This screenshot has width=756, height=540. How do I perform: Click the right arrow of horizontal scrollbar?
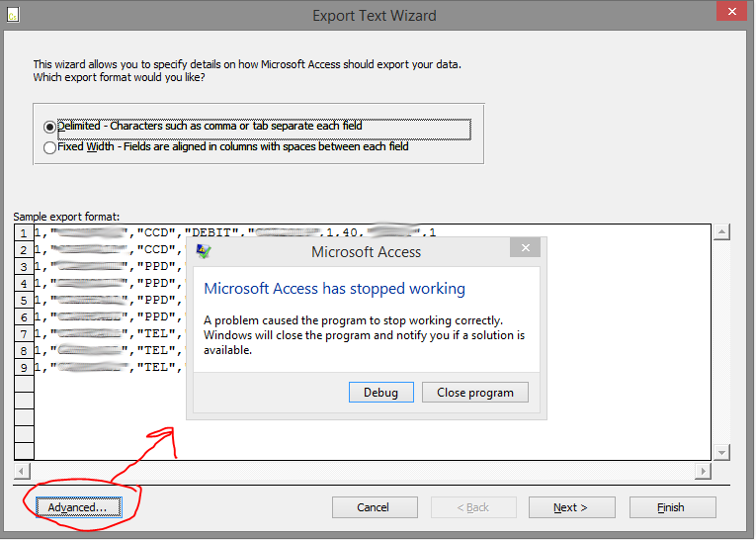tap(703, 471)
